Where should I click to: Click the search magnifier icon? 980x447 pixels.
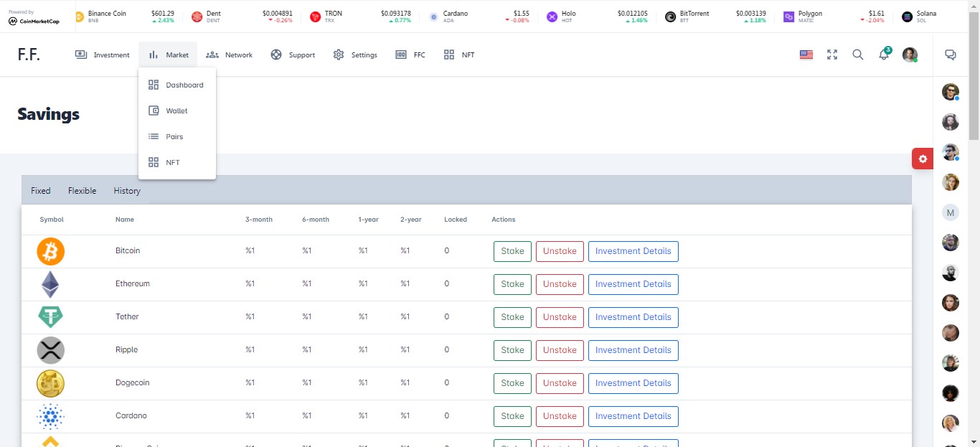point(857,55)
